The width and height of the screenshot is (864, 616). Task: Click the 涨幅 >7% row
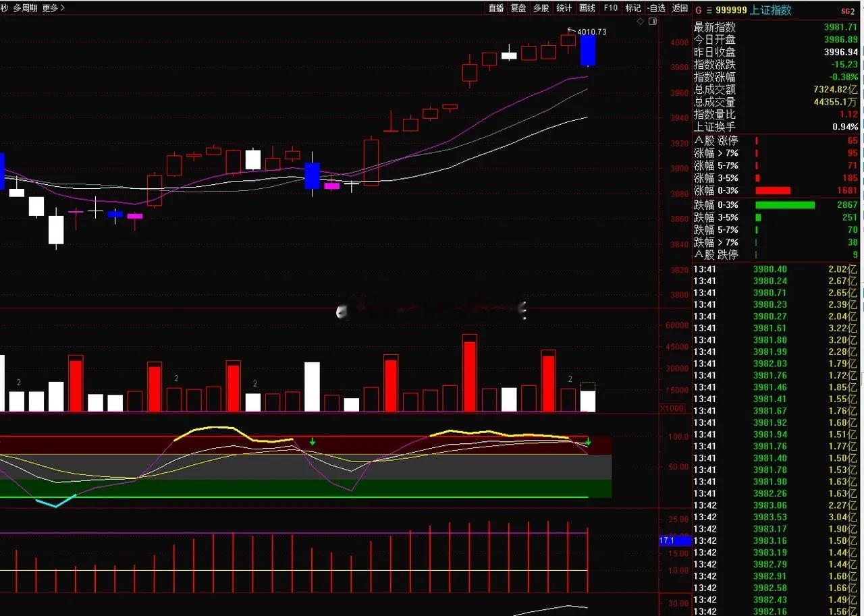pyautogui.click(x=777, y=153)
